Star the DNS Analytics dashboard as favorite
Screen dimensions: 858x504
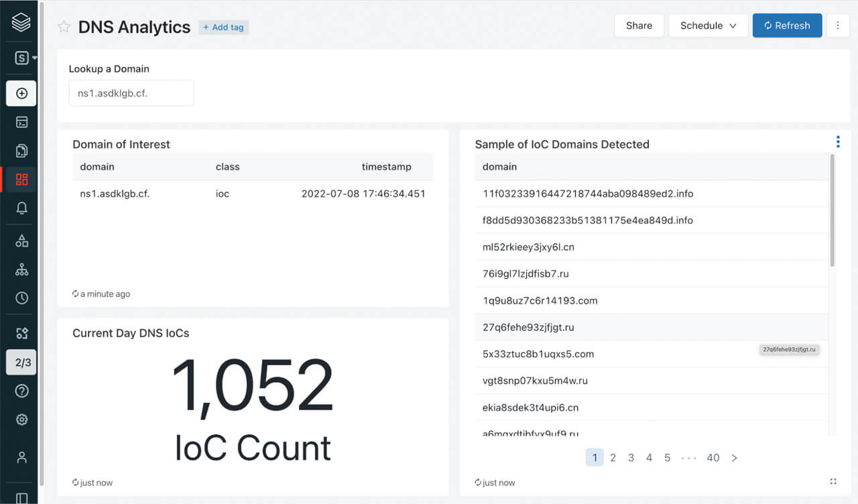click(x=64, y=27)
